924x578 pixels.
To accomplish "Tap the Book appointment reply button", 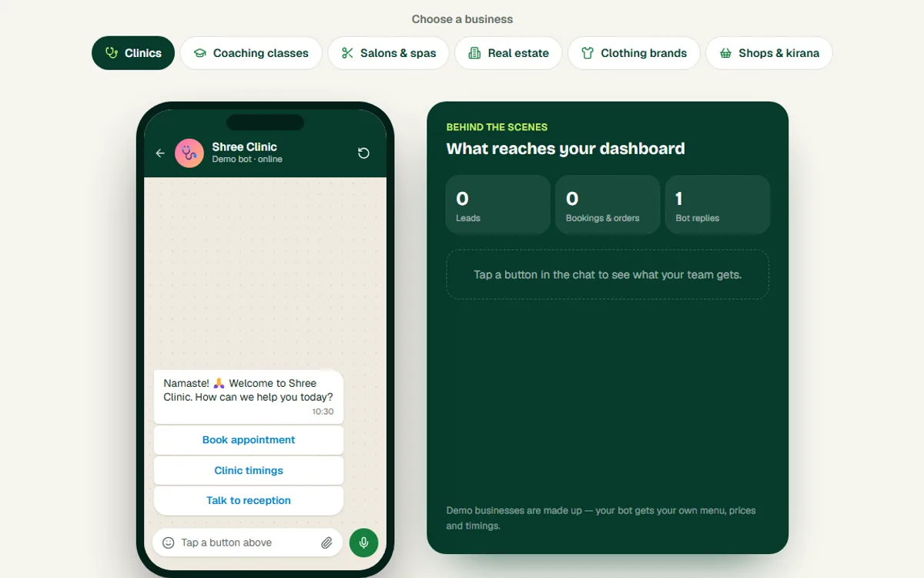I will (249, 440).
